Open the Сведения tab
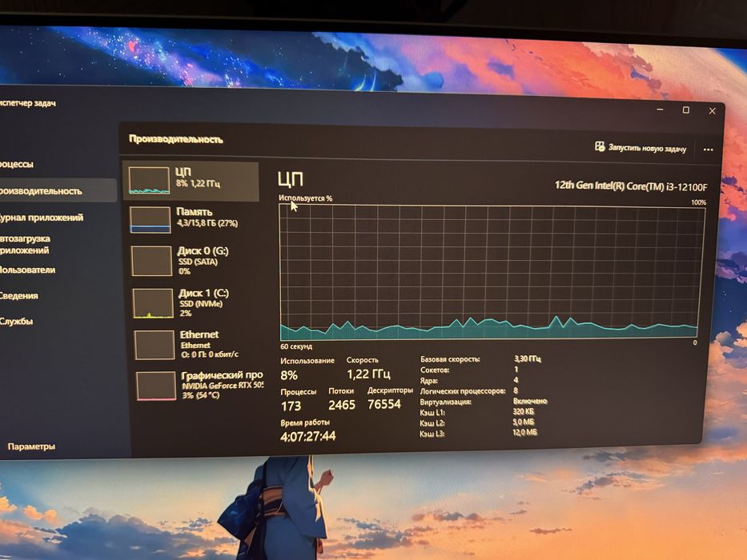 [18, 296]
